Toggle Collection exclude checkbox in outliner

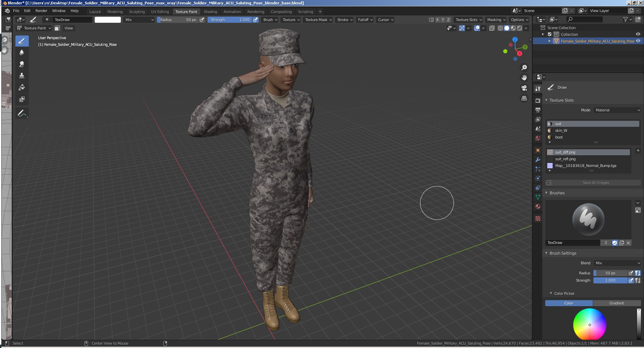[x=550, y=34]
